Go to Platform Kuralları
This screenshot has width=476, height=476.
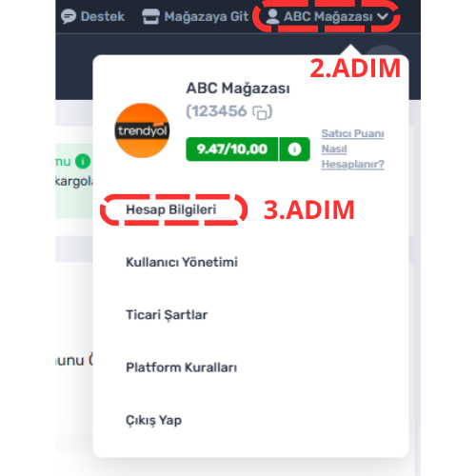182,367
